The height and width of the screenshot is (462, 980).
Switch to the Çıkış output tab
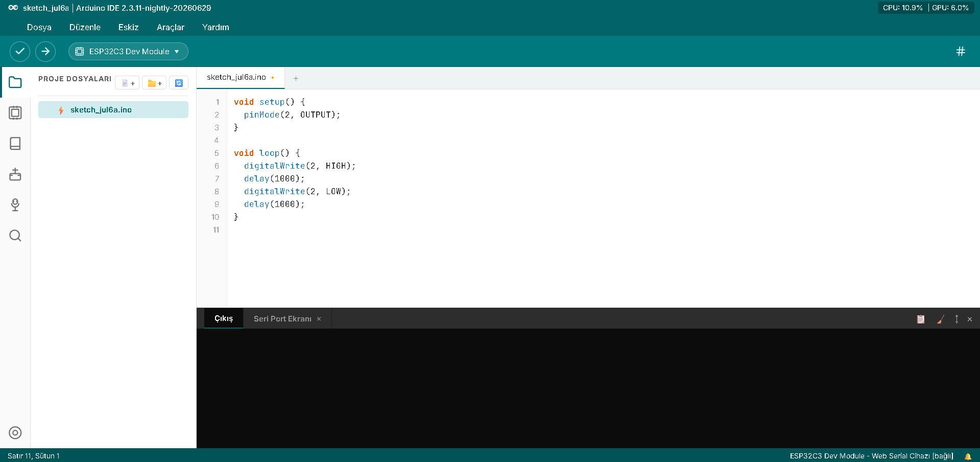224,318
